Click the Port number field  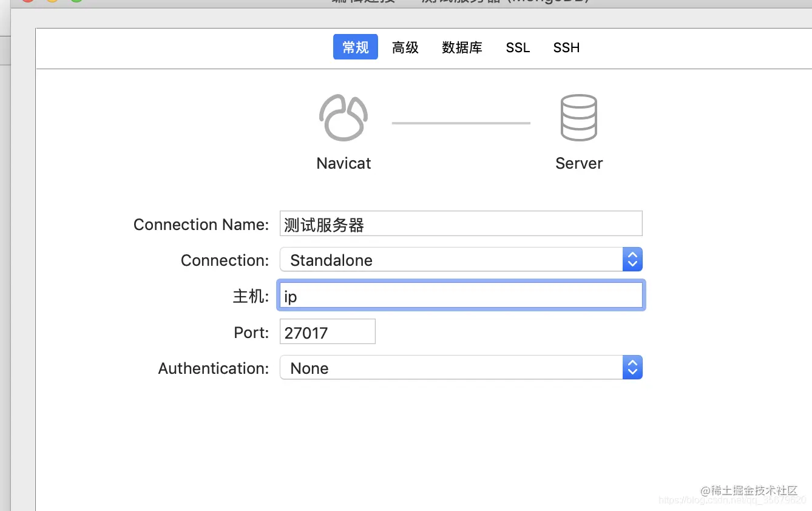tap(327, 331)
